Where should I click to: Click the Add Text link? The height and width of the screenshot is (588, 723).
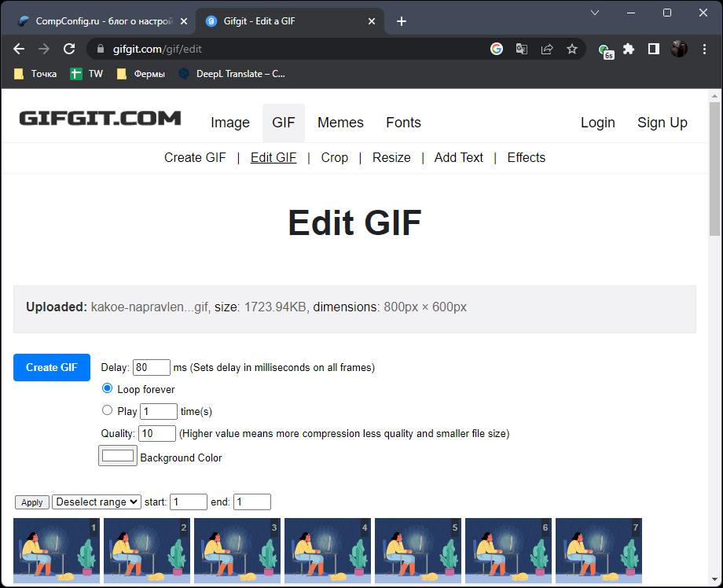coord(458,157)
